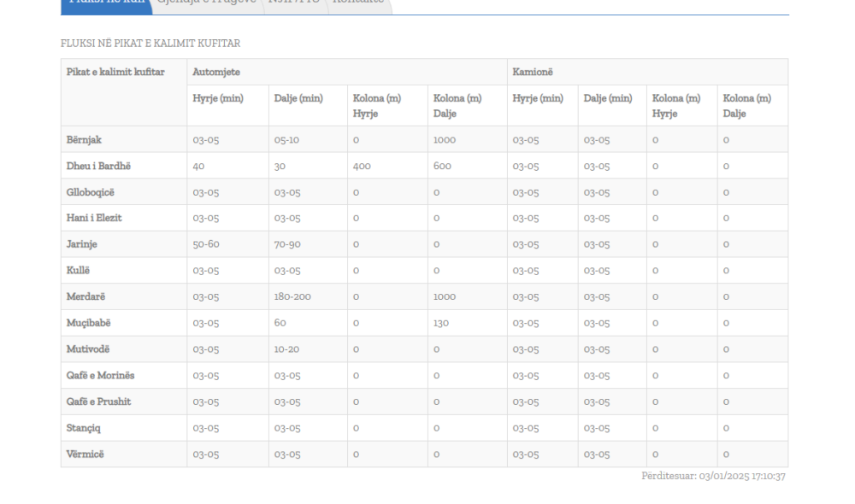Select the Dheu i Bardhë row label
Viewport: 855px width, 504px height.
coord(97,166)
